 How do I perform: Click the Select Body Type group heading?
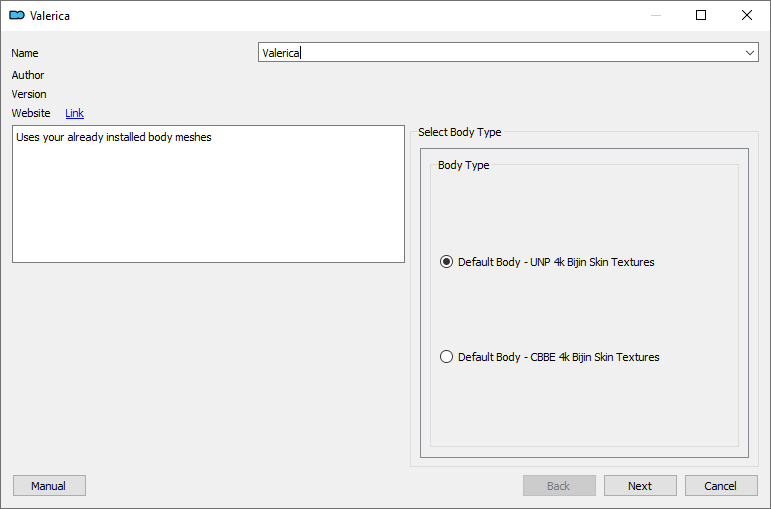tap(460, 132)
